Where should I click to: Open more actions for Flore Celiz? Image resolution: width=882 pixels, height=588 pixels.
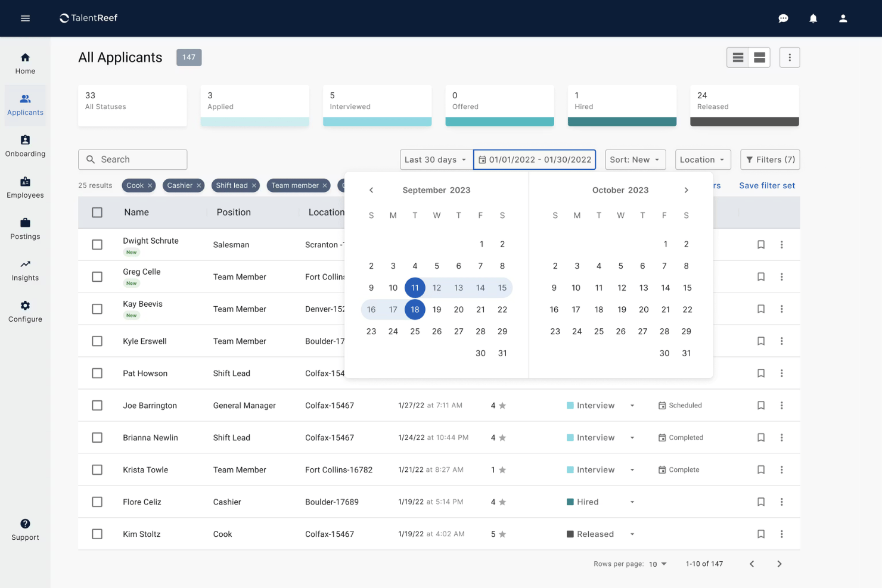click(782, 502)
